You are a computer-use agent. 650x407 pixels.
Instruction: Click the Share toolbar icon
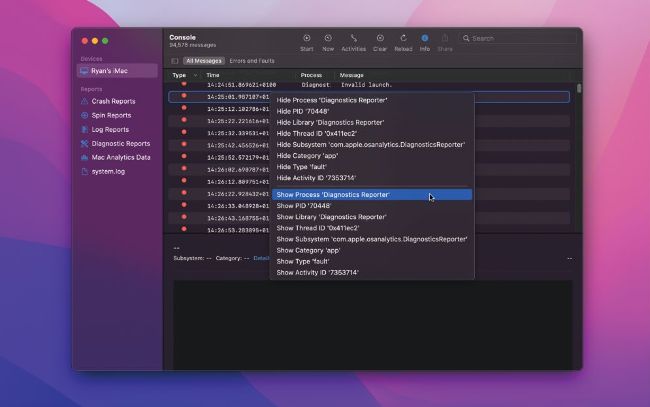coord(445,38)
